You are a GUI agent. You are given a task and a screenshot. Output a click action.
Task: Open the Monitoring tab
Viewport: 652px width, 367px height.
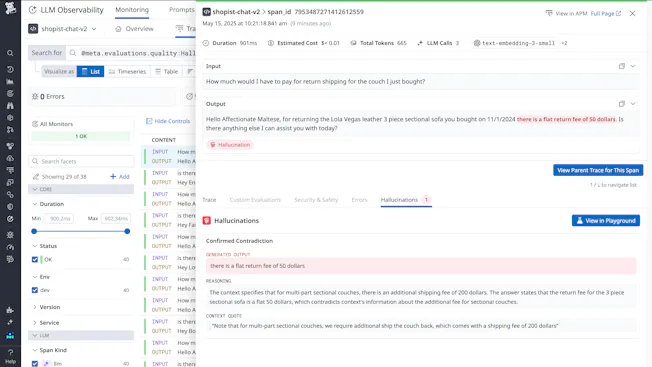coord(132,10)
